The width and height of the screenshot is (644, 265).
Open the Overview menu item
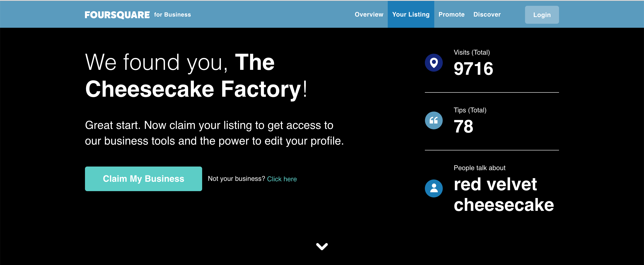pos(369,15)
